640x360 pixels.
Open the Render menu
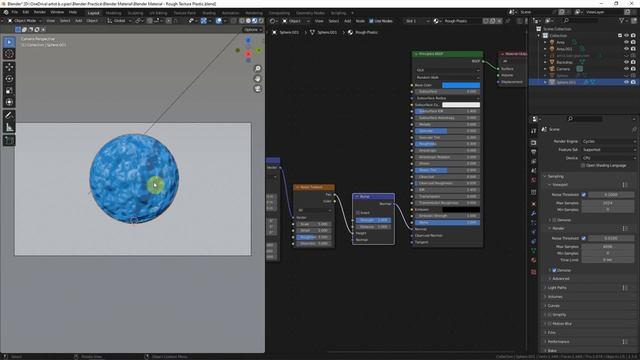(40, 12)
